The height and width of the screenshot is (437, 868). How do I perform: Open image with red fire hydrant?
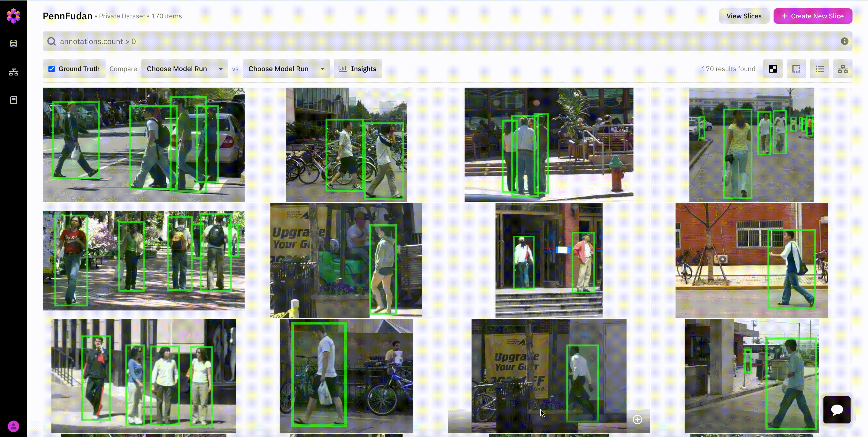(x=549, y=145)
